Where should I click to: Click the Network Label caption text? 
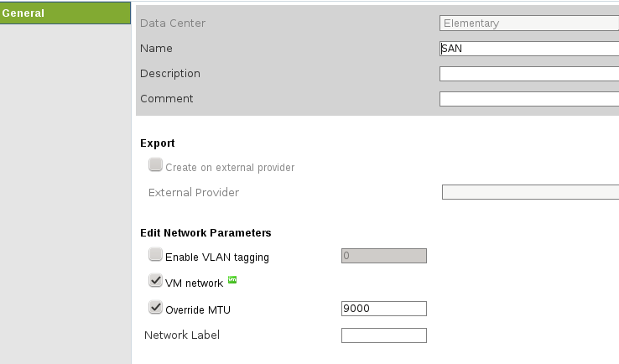[x=182, y=335]
